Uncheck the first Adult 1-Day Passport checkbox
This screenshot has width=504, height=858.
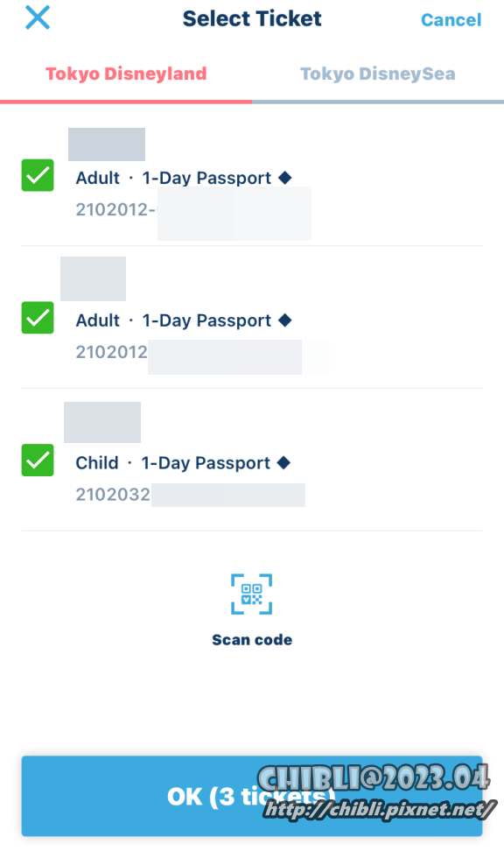(38, 175)
